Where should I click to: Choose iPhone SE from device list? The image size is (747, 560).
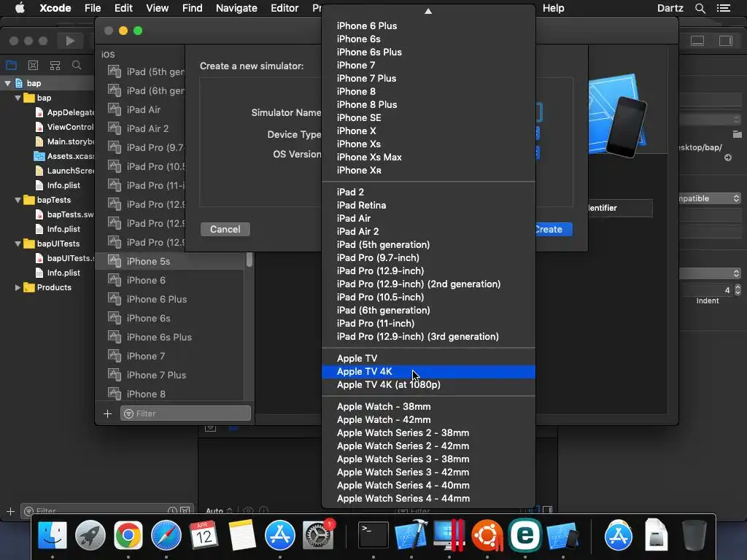(428, 117)
